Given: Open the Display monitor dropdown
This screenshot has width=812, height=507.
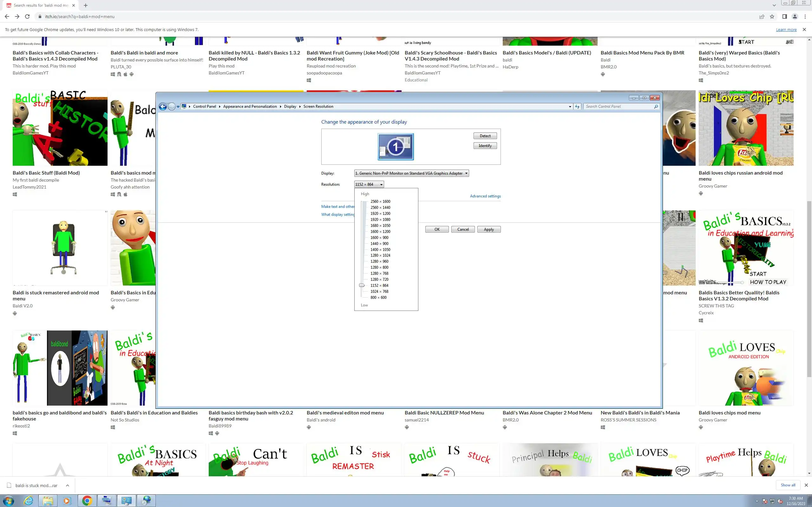Looking at the screenshot, I should [411, 173].
